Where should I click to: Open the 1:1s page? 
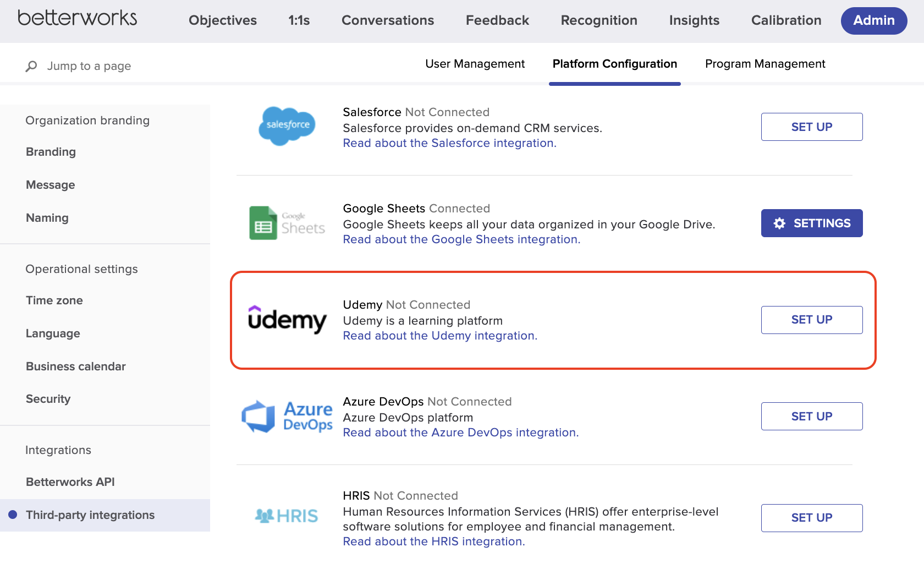pos(299,20)
